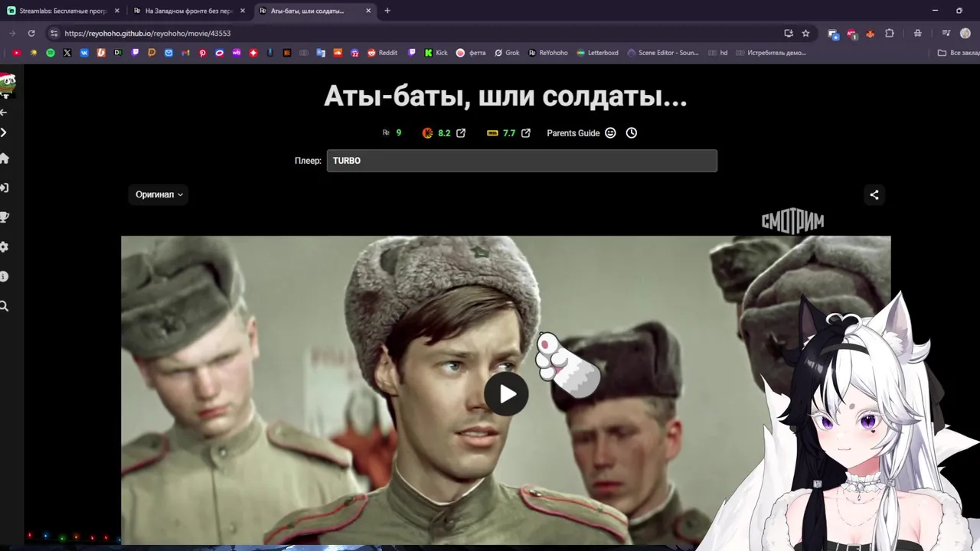Open the Все закладки folder
The height and width of the screenshot is (551, 980).
[958, 53]
